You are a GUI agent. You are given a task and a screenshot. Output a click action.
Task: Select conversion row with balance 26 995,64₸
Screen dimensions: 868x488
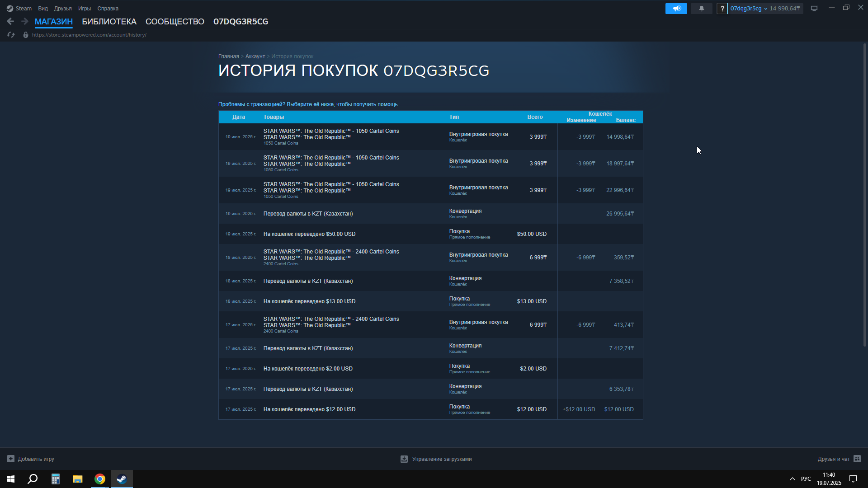pos(430,214)
